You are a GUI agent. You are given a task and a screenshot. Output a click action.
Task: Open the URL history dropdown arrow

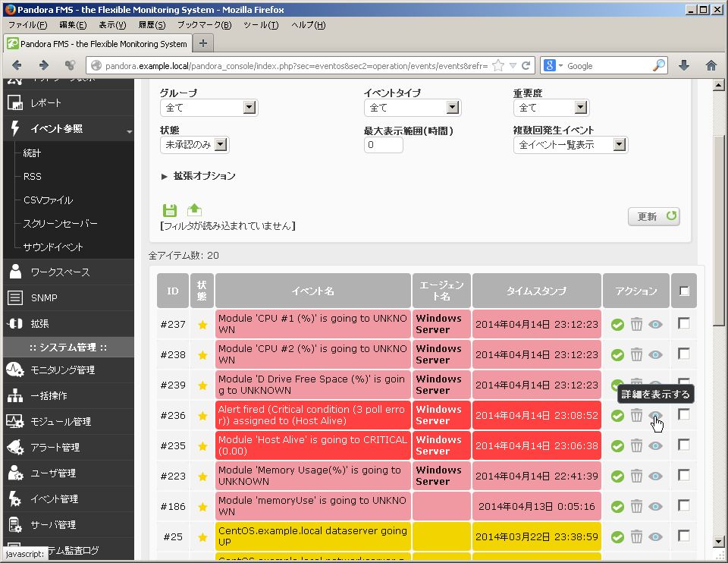coord(513,65)
